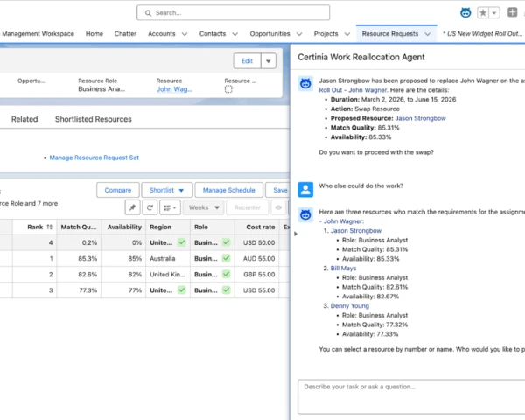Select the GBP 55.00 cost rate cell
The image size is (525, 420).
click(256, 274)
